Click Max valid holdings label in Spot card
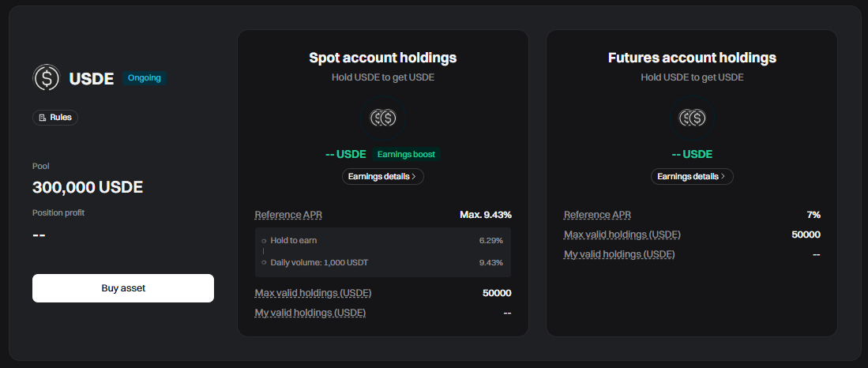 pos(313,293)
